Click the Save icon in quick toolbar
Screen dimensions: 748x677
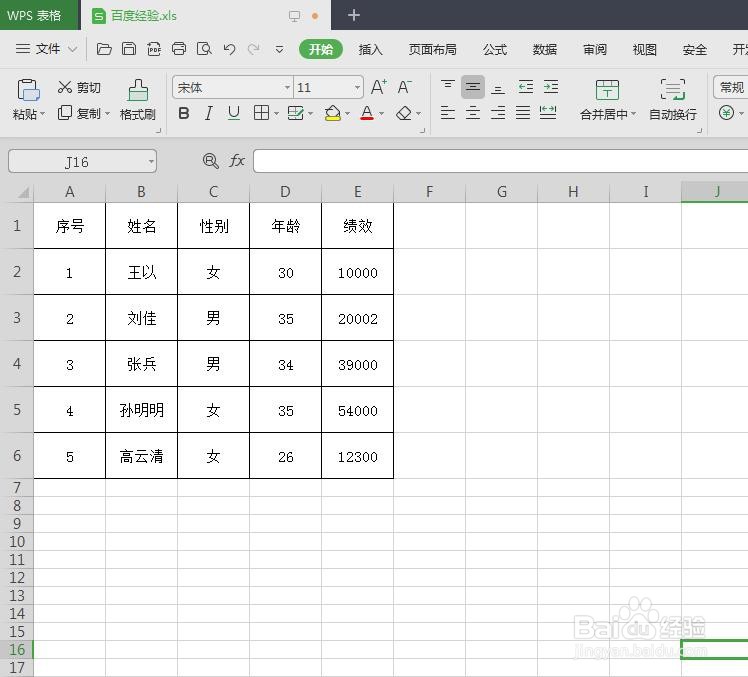click(x=129, y=49)
